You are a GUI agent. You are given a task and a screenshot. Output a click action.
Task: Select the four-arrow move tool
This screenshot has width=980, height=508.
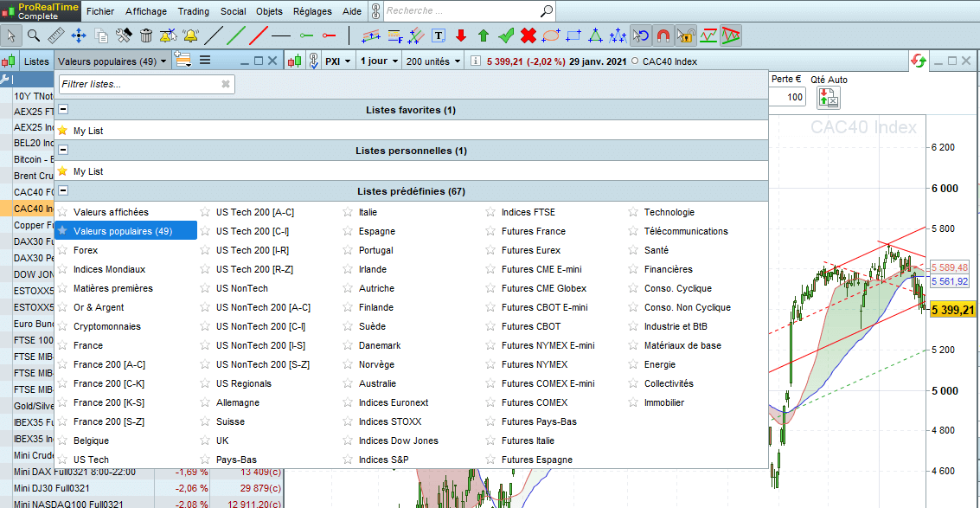(x=79, y=35)
